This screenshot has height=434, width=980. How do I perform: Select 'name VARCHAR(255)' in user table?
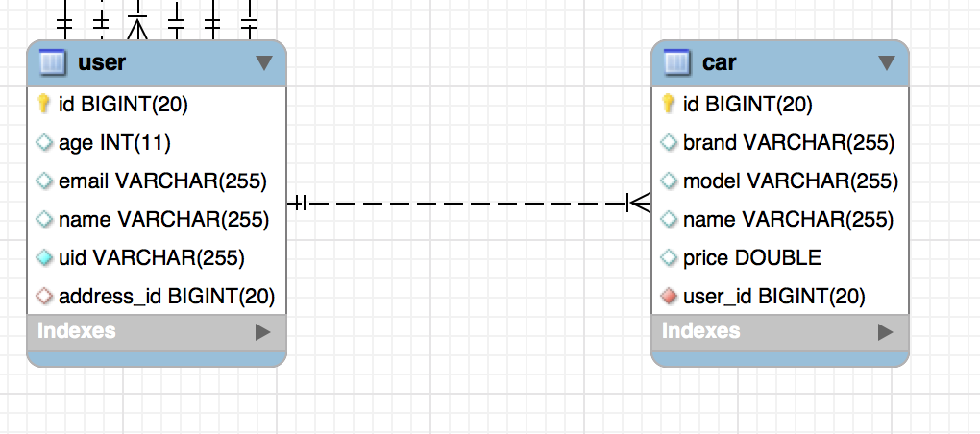(x=163, y=219)
